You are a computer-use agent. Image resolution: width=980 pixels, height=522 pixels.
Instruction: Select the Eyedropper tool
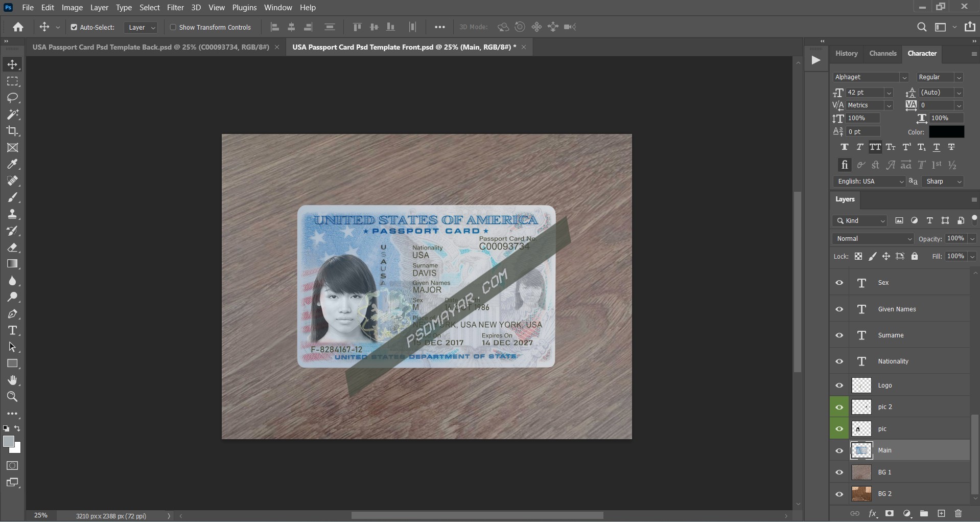13,164
